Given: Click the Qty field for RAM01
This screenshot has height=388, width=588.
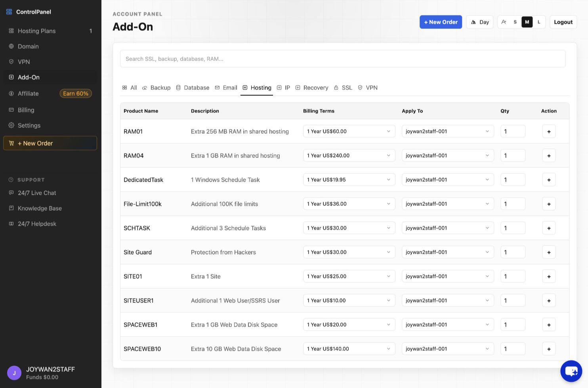Looking at the screenshot, I should tap(513, 131).
